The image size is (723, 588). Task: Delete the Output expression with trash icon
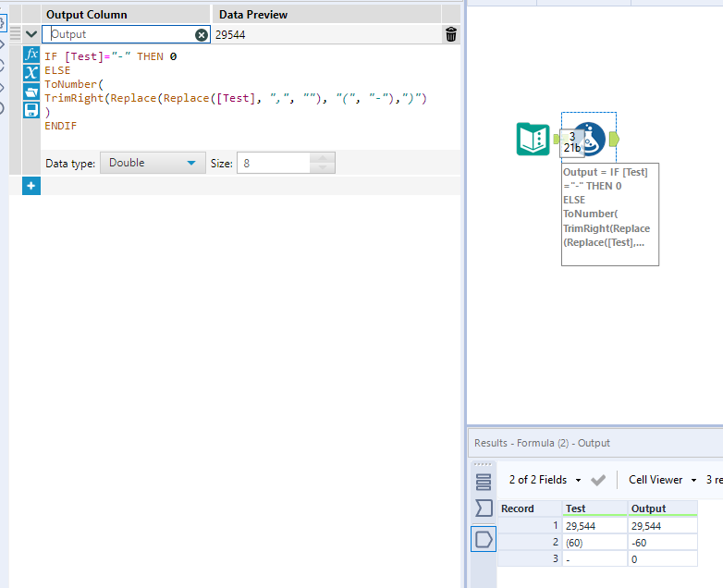pyautogui.click(x=451, y=34)
